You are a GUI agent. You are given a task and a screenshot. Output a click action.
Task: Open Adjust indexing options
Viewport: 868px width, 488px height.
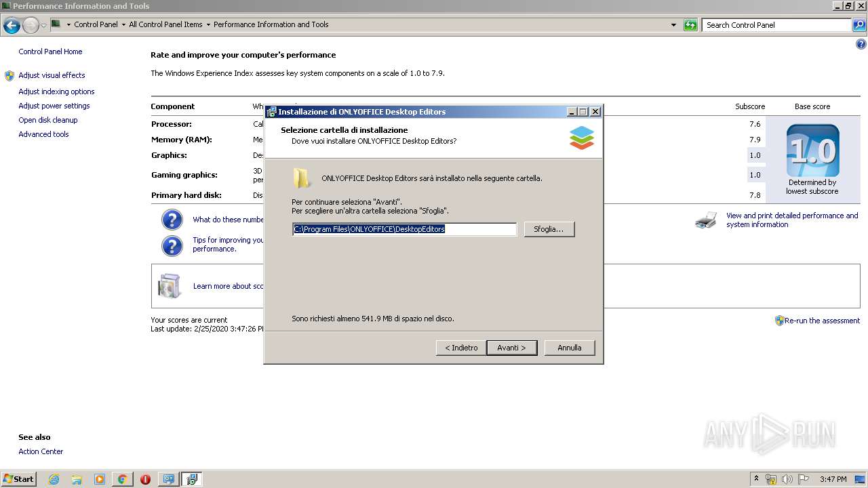[x=56, y=91]
